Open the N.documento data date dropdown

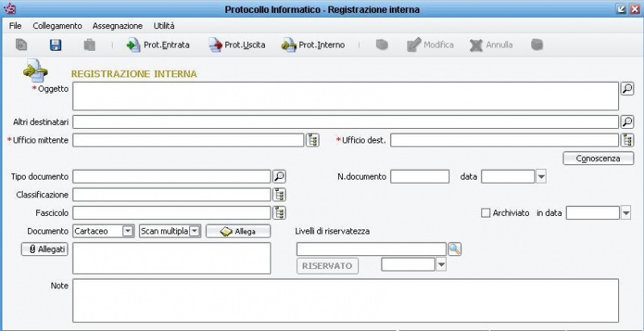tap(541, 176)
